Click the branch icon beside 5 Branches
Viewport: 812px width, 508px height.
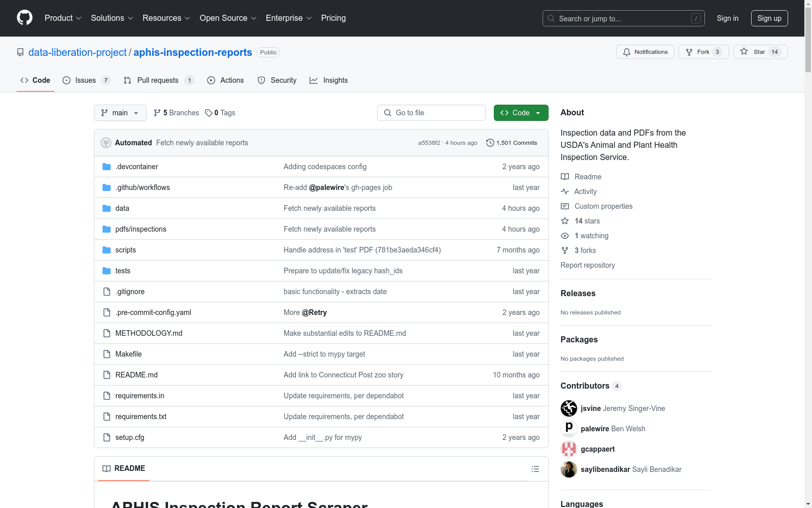tap(157, 113)
